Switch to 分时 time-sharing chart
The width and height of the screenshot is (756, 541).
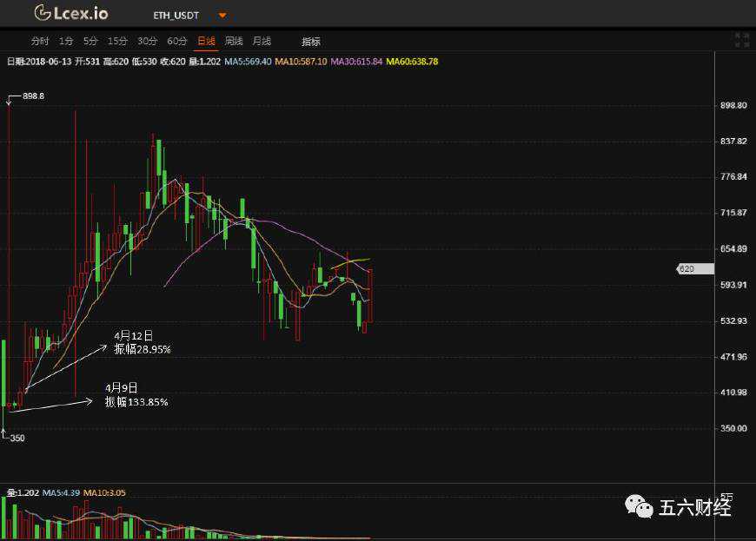(x=40, y=41)
